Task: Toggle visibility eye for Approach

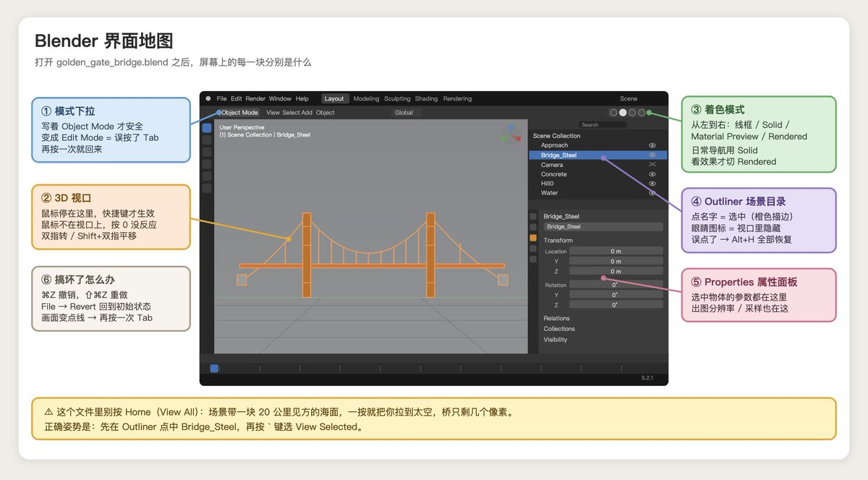Action: (x=652, y=145)
